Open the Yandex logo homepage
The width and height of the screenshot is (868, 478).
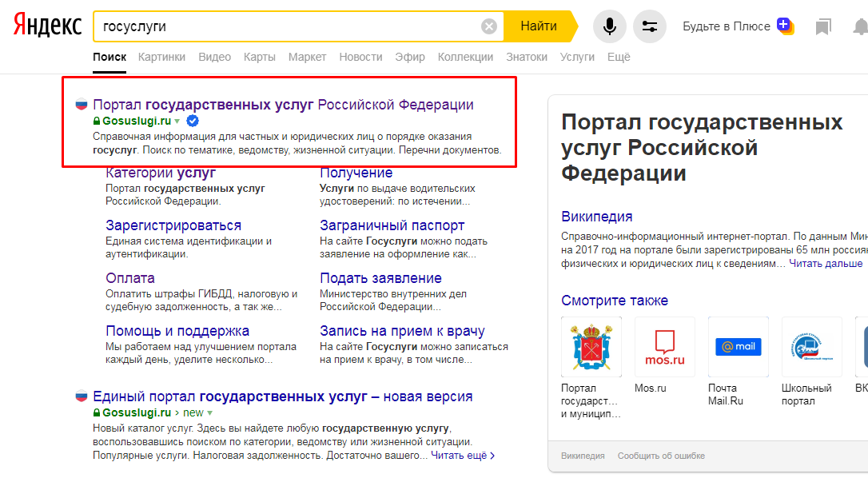47,26
